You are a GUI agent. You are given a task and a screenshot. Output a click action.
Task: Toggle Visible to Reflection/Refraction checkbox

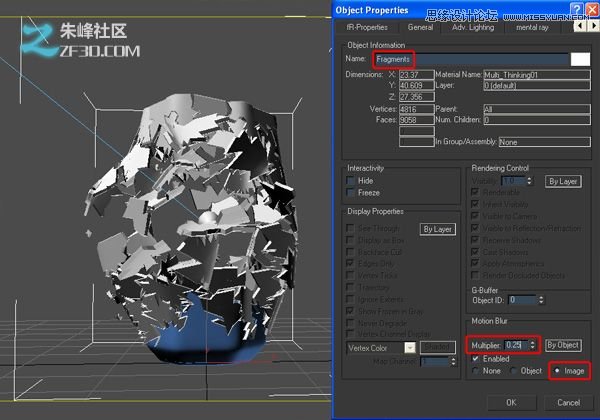[475, 228]
